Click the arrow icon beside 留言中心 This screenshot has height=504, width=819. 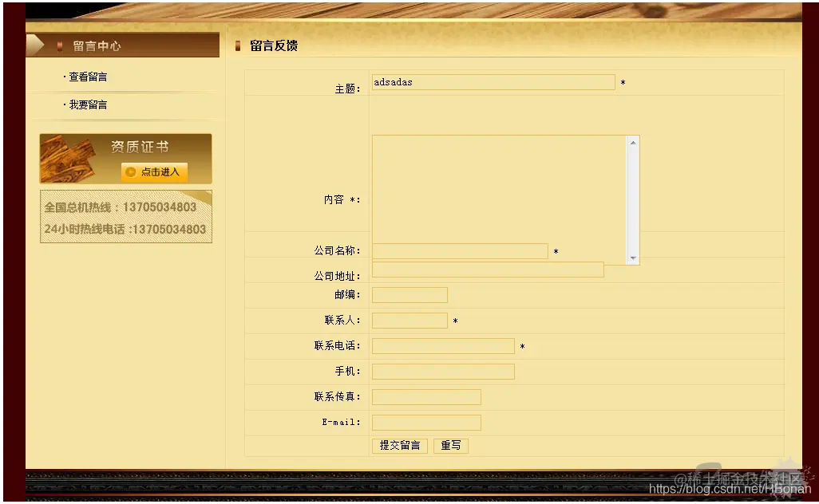click(x=35, y=45)
